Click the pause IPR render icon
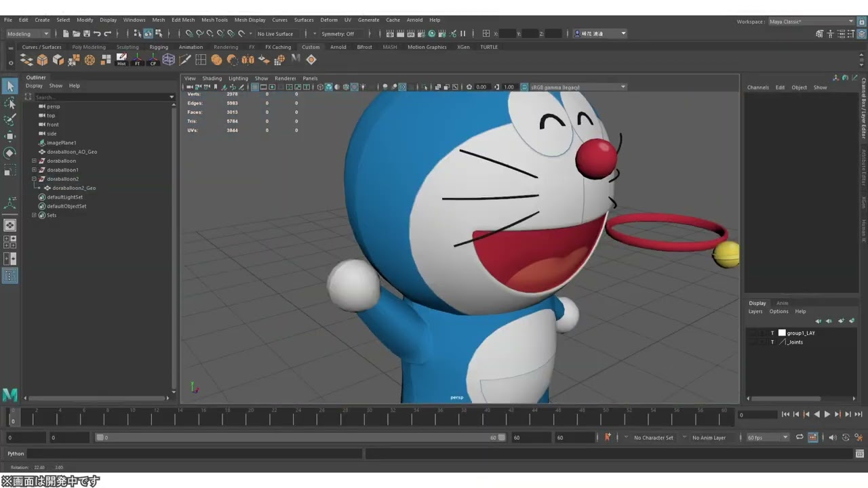Image resolution: width=868 pixels, height=488 pixels. coord(463,33)
